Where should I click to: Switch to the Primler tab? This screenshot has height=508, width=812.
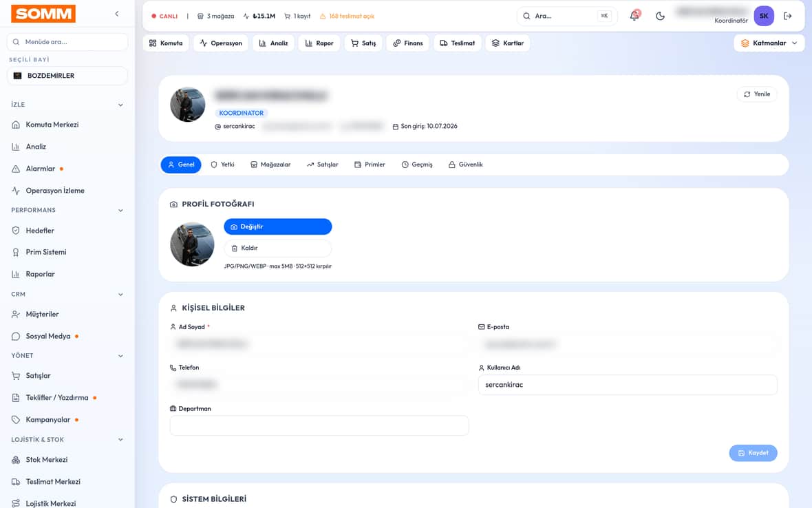point(370,165)
